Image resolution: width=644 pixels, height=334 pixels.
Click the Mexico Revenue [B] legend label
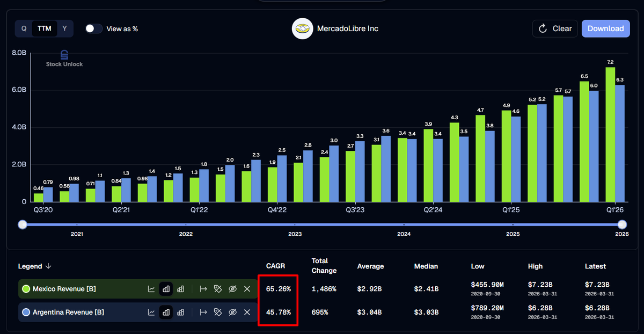click(x=64, y=289)
